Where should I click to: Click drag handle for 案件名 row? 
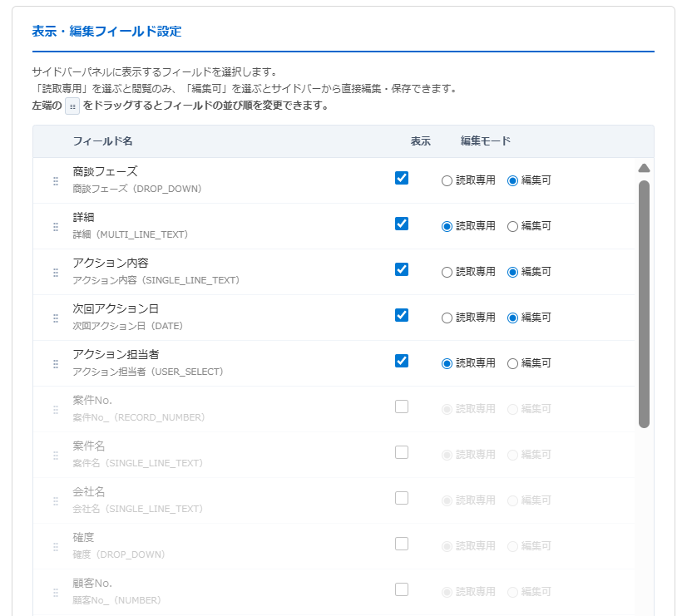[56, 456]
